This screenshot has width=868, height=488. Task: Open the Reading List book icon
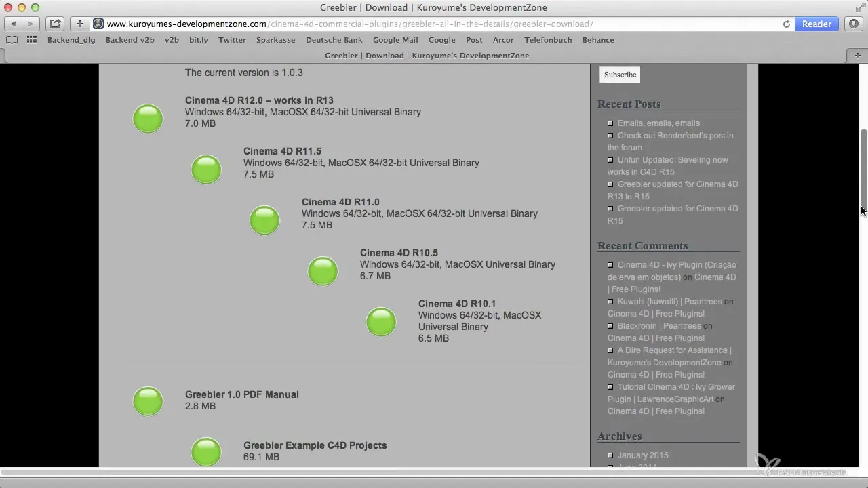[12, 40]
